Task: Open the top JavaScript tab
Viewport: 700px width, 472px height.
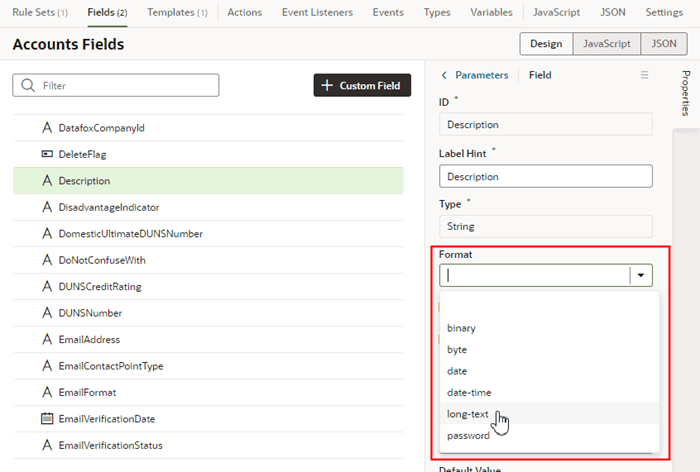Action: [x=556, y=13]
